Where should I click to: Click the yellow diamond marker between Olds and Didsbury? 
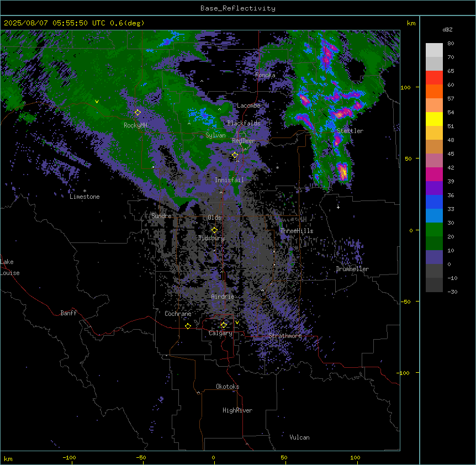point(214,230)
